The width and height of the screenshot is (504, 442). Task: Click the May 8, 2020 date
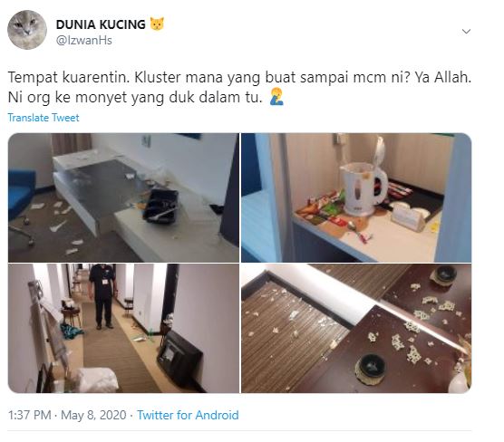[93, 415]
